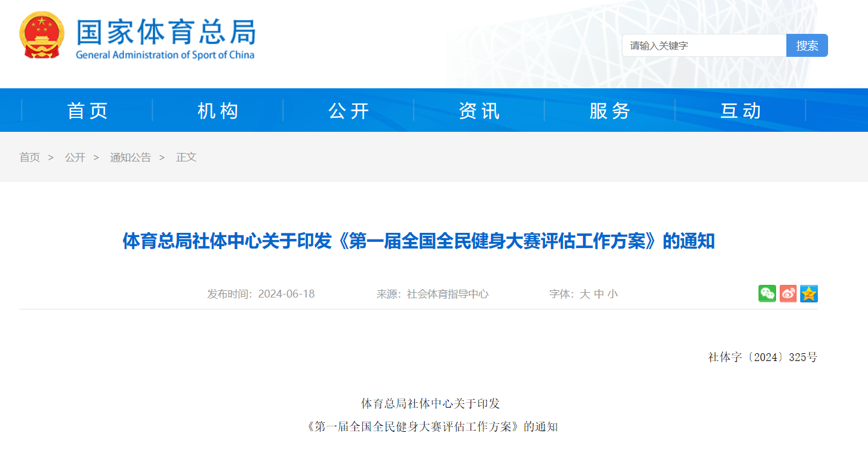Screen dimensions: 868x456
Task: Click the 请输入关键字 search field
Action: point(704,45)
